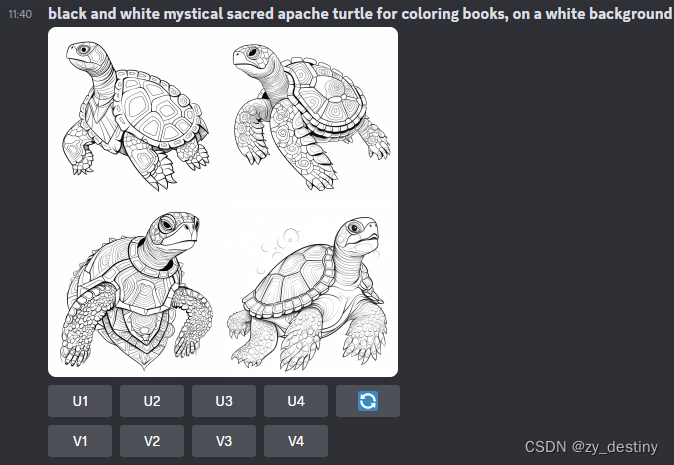Screen dimensions: 674x465
Task: Click the 11:40 message timestamp
Action: pyautogui.click(x=20, y=14)
